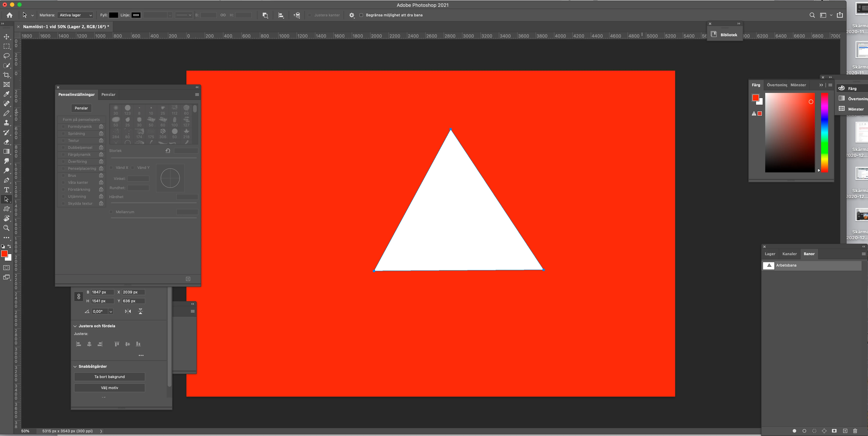Select the Type tool
The width and height of the screenshot is (868, 436).
[x=6, y=190]
